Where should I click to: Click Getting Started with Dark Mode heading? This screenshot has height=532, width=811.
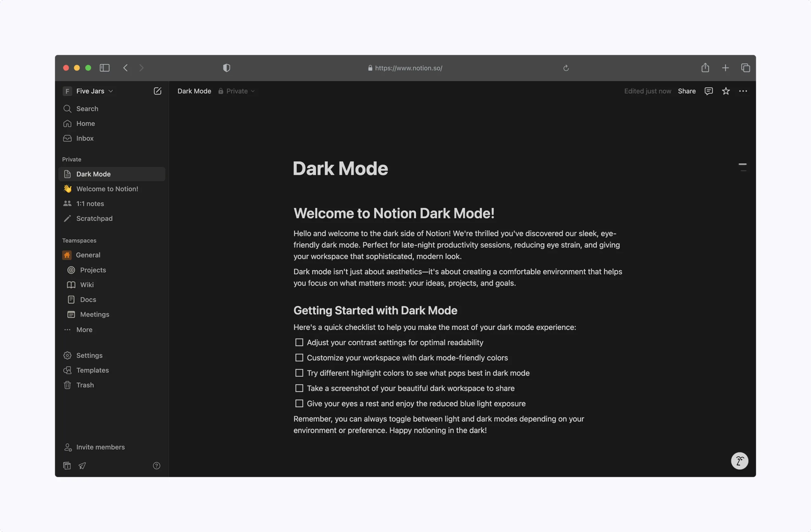click(375, 311)
